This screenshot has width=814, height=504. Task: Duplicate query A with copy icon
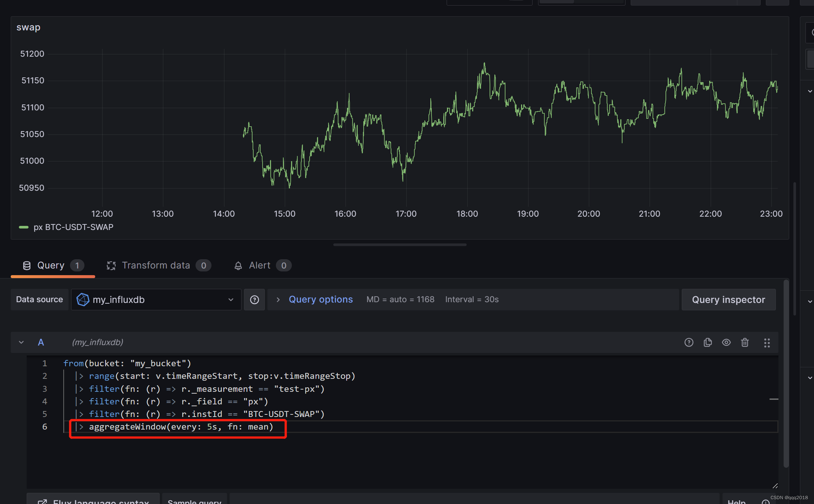(708, 343)
